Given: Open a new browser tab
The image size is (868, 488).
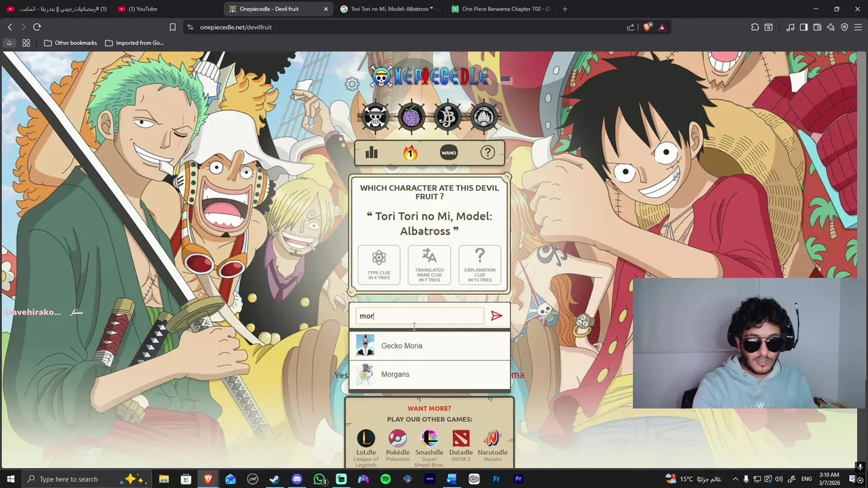Looking at the screenshot, I should [565, 9].
